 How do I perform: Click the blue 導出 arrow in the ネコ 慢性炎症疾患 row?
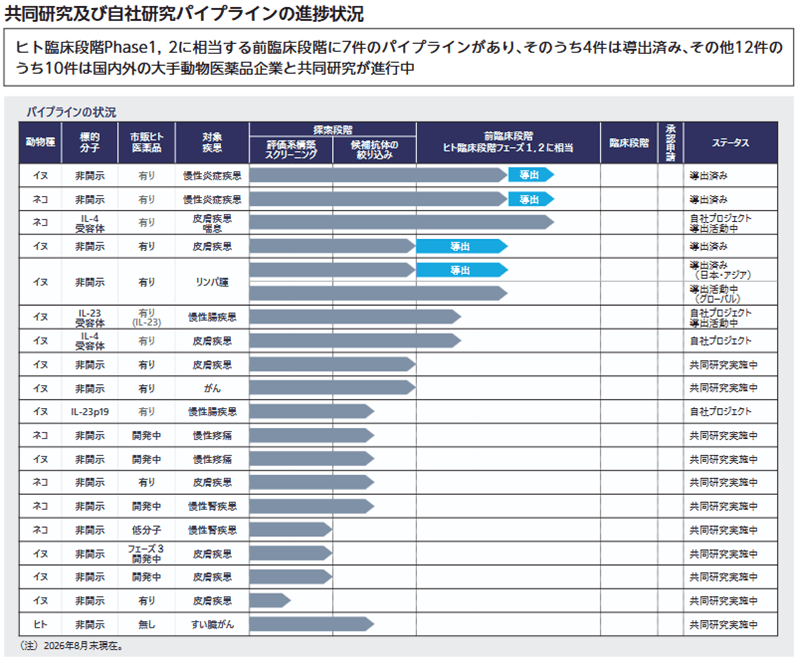pos(531,199)
